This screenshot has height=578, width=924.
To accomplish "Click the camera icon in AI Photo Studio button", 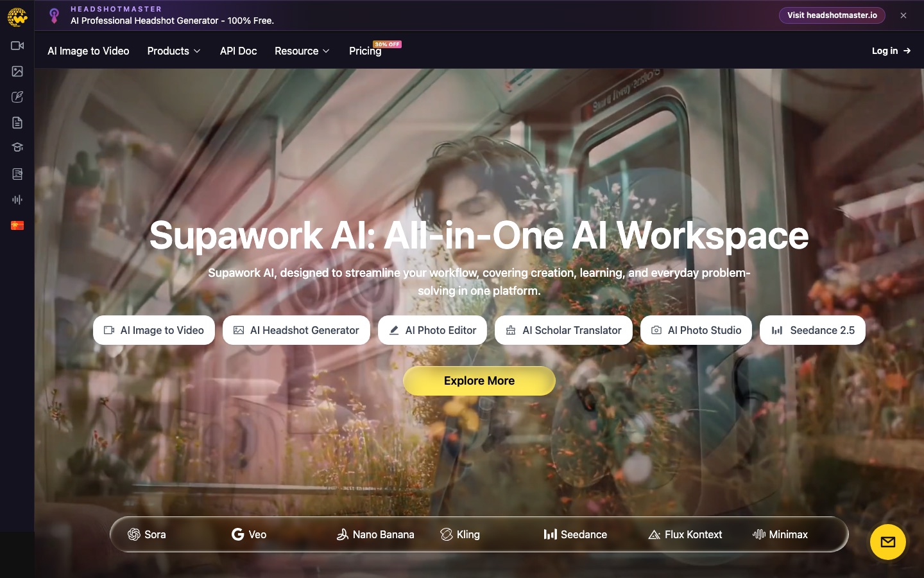I will pyautogui.click(x=656, y=330).
